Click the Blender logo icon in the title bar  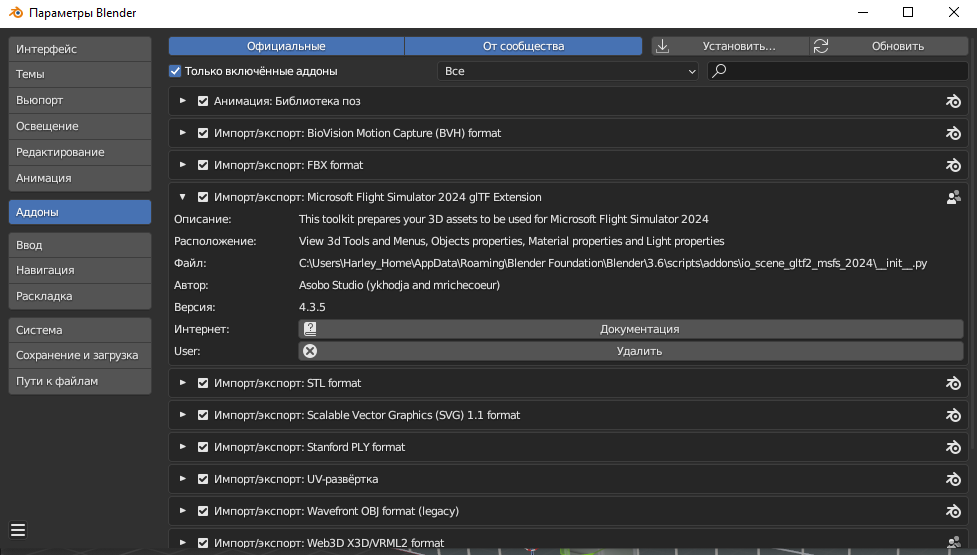[16, 12]
